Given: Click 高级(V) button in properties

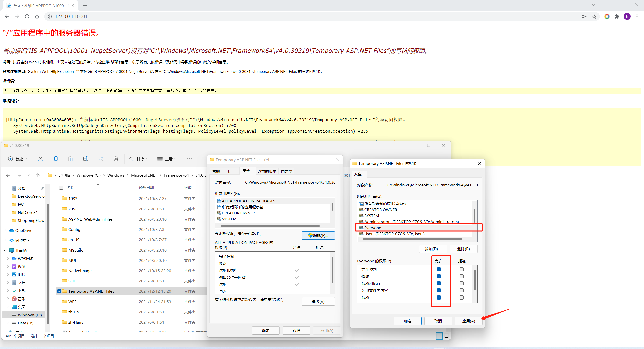Looking at the screenshot, I should click(x=318, y=301).
